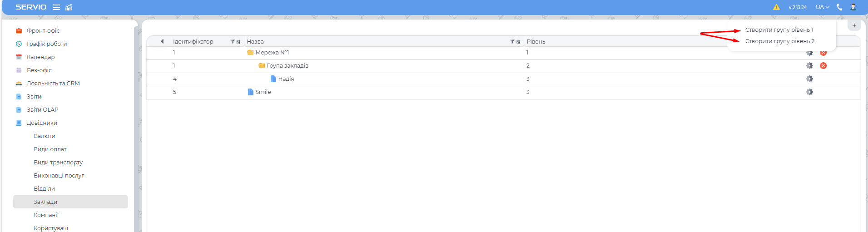Open Компанії in the sidebar

coord(46,215)
